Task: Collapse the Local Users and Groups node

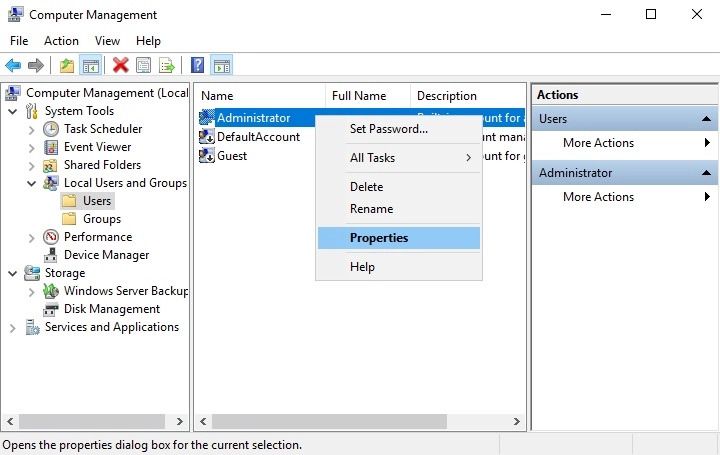Action: pyautogui.click(x=31, y=184)
